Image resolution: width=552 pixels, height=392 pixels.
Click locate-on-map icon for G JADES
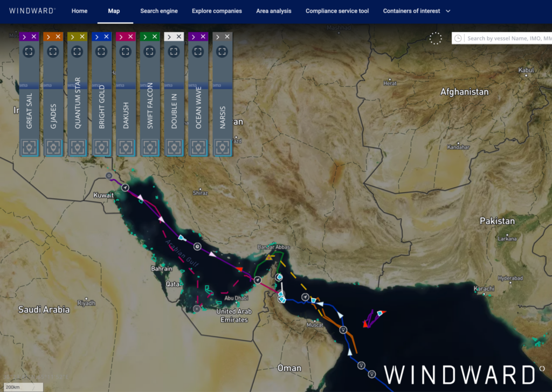[53, 147]
